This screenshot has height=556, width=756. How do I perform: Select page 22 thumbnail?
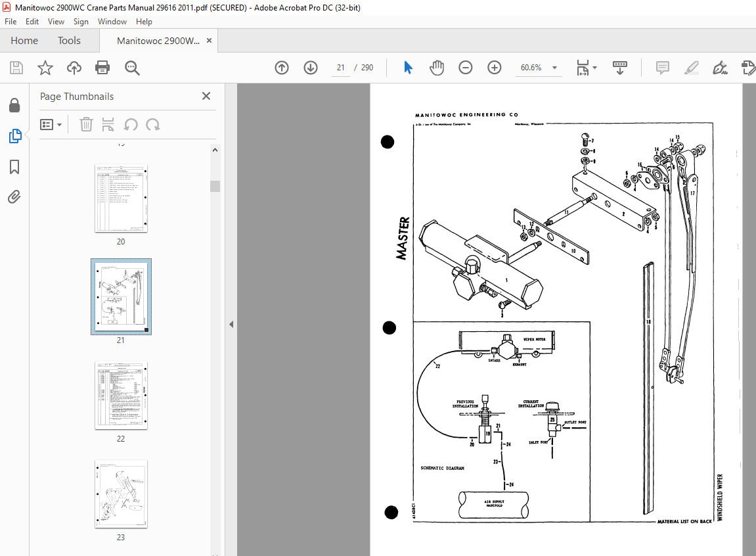tap(121, 396)
